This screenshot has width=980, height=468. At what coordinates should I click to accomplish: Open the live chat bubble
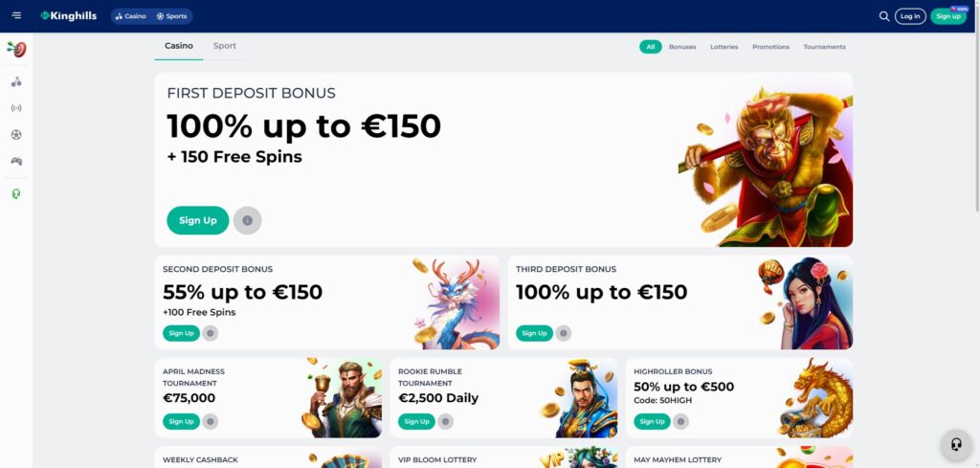coord(956,444)
